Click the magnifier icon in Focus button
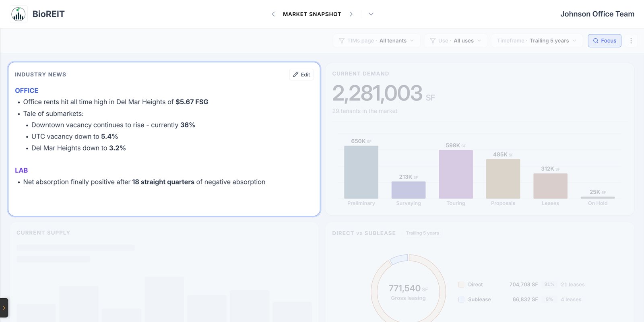 [x=596, y=41]
